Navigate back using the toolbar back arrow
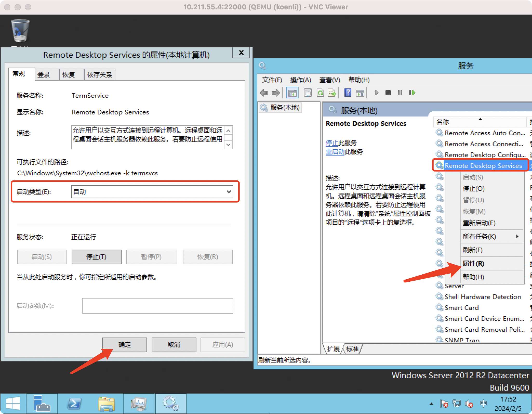Viewport: 532px width, 414px height. [264, 93]
